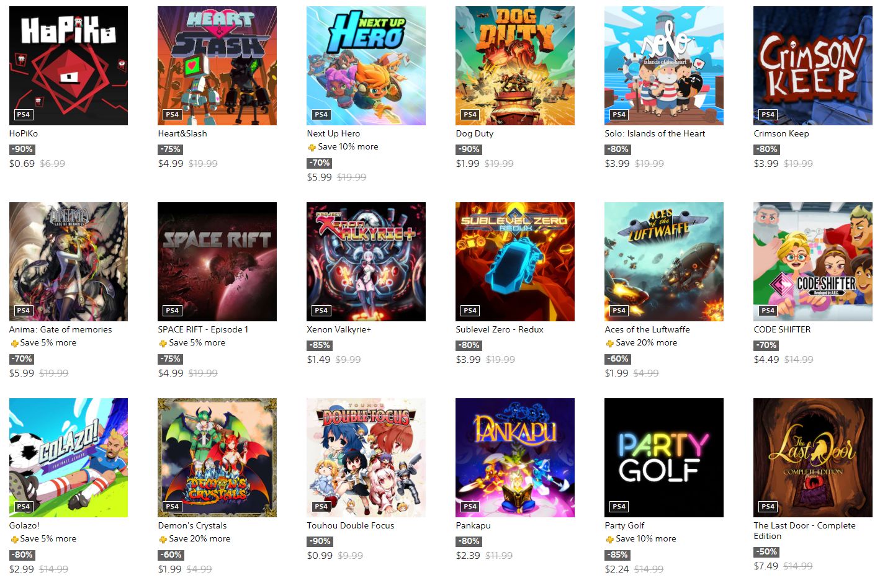Click the PS Plus icon under Golazo!
This screenshot has height=588, width=880.
(14, 540)
